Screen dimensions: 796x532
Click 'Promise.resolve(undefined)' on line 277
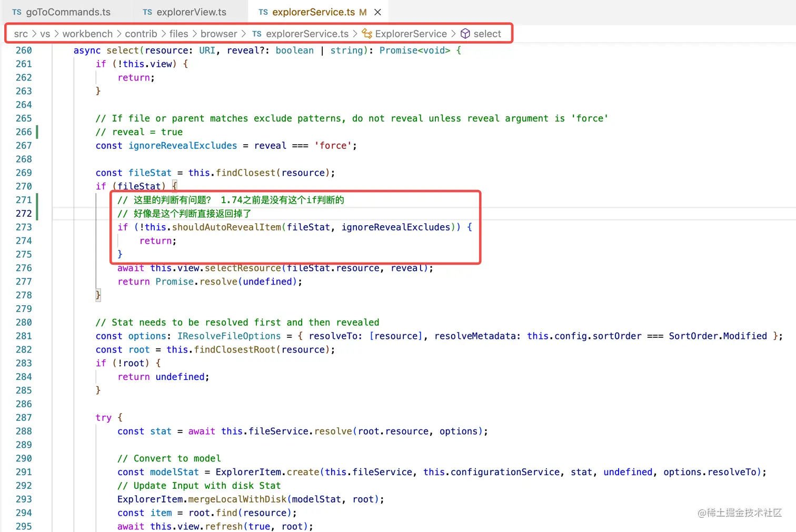click(226, 282)
